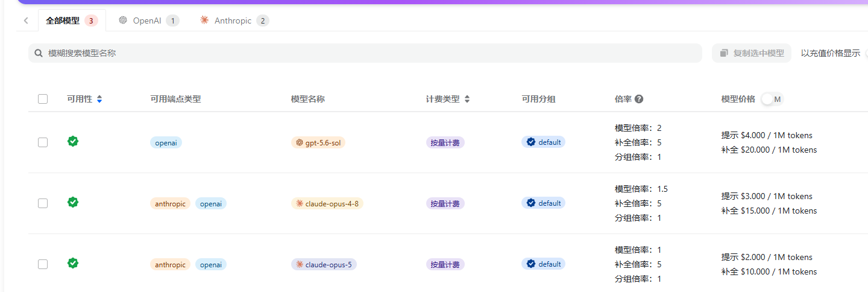The image size is (868, 292).
Task: Click verified badge icon in gpt-5.6-sol default group
Action: 531,142
